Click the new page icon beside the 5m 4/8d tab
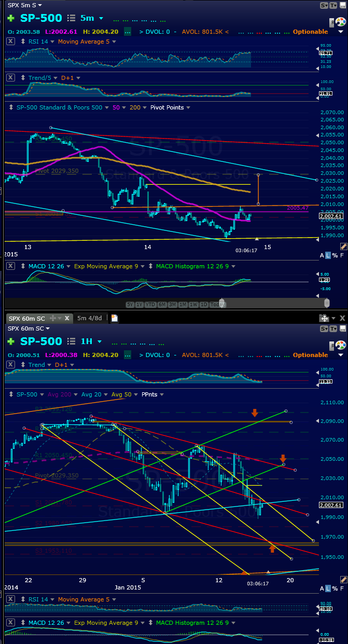 click(x=115, y=318)
